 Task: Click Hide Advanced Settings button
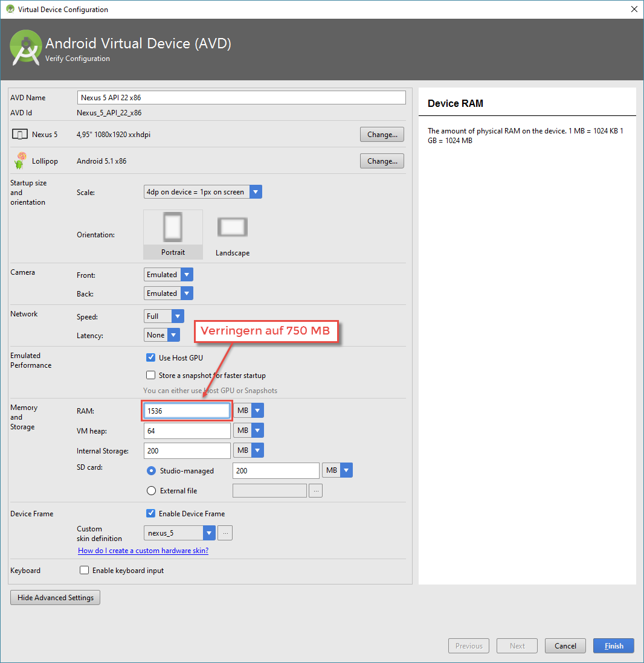(x=56, y=597)
